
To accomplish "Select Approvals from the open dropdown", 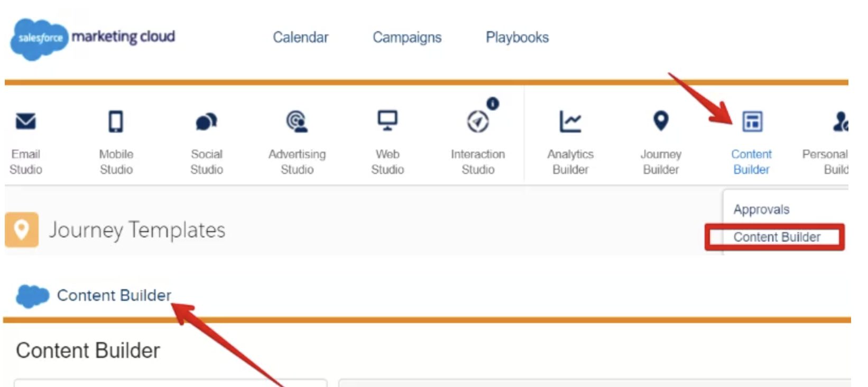I will pos(761,209).
